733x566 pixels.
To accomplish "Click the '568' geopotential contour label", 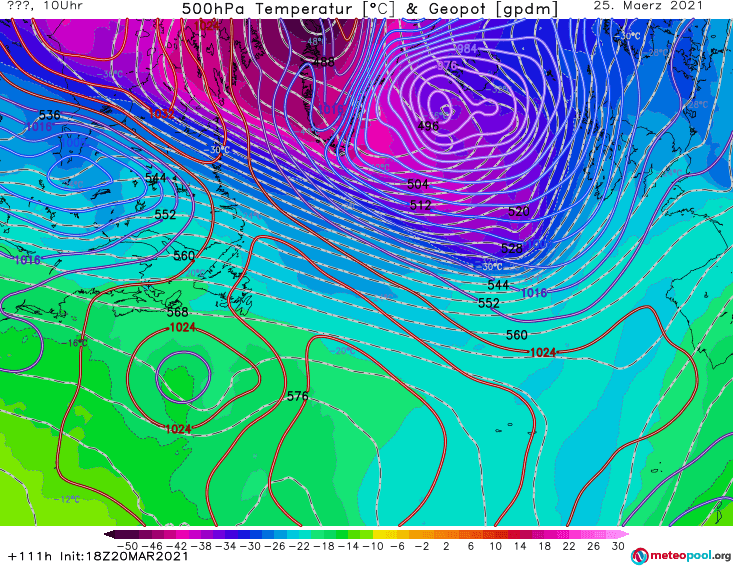I will tap(177, 312).
